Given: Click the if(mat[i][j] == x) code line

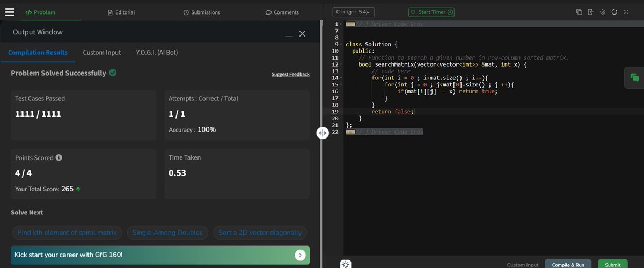Looking at the screenshot, I should (x=448, y=91).
